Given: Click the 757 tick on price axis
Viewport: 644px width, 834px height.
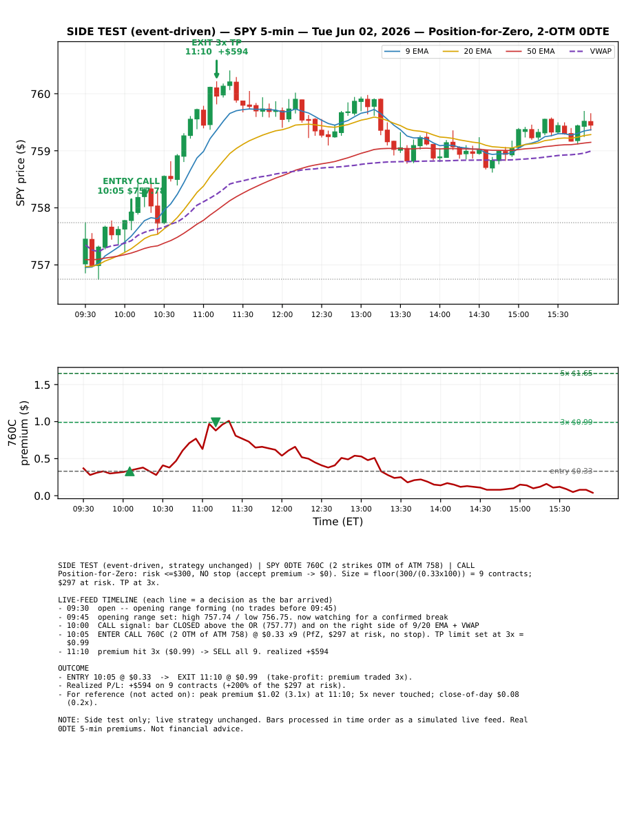Looking at the screenshot, I should tap(41, 265).
